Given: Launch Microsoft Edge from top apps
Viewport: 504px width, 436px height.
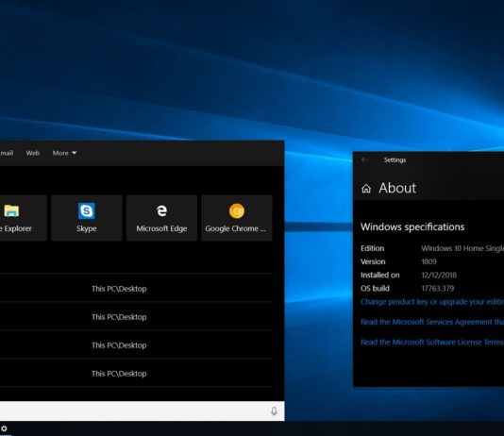Looking at the screenshot, I should click(x=161, y=218).
